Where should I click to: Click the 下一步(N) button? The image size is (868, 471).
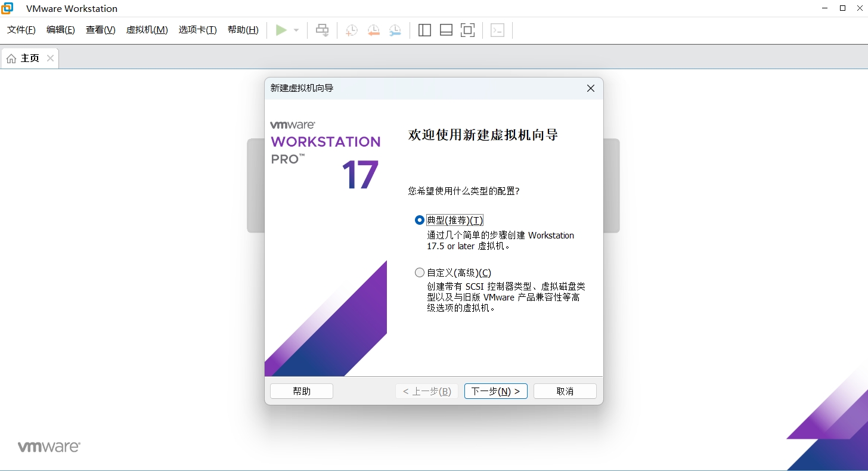(495, 391)
